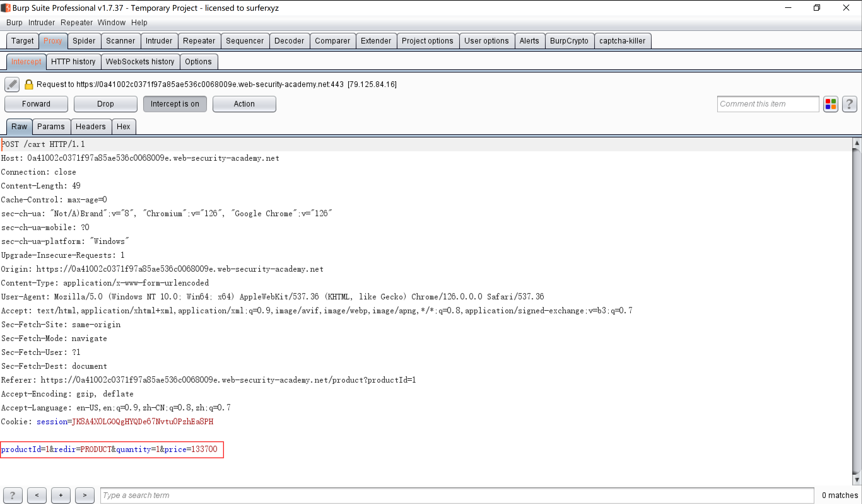Viewport: 862px width, 504px height.
Task: Switch to the Extender tab
Action: [376, 41]
